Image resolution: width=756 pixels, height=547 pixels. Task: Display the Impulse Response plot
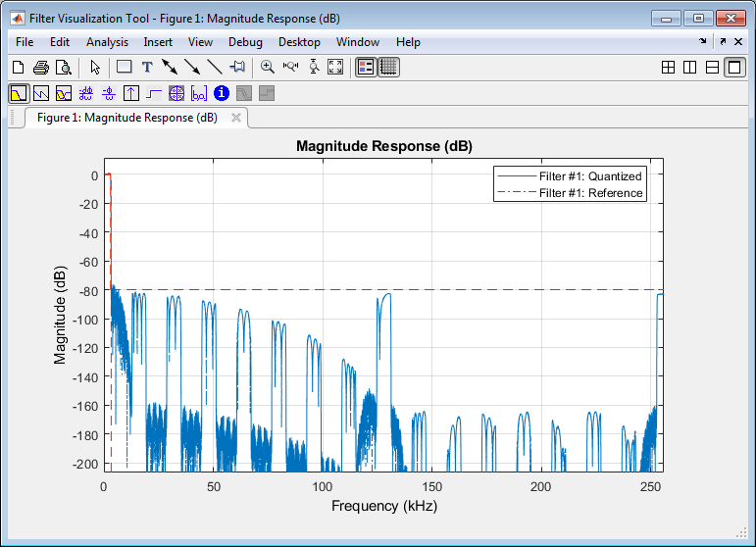(x=130, y=94)
